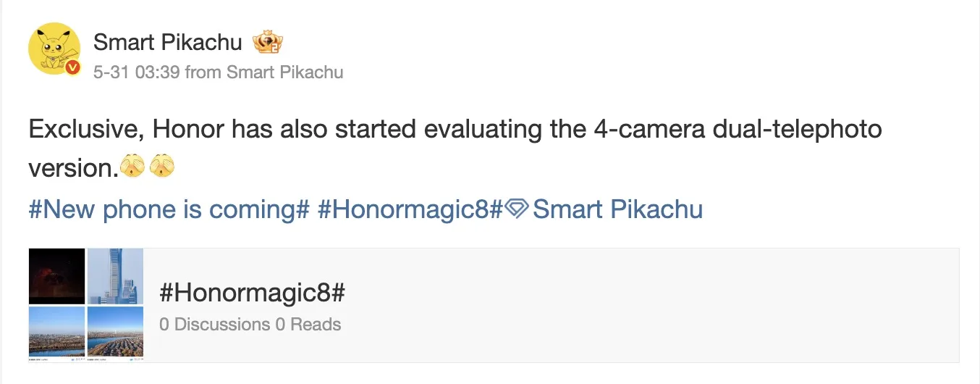
Task: Open the #Honormagic8# topic card title
Action: pyautogui.click(x=252, y=293)
